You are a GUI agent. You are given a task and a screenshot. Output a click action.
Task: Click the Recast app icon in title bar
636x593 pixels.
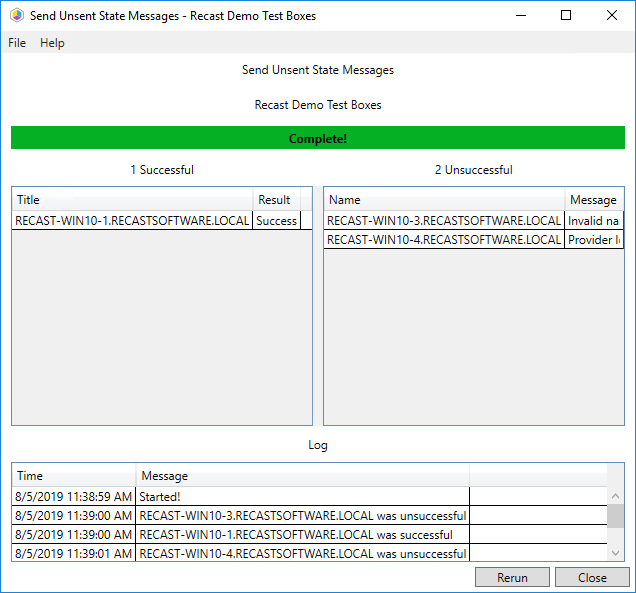(x=17, y=15)
